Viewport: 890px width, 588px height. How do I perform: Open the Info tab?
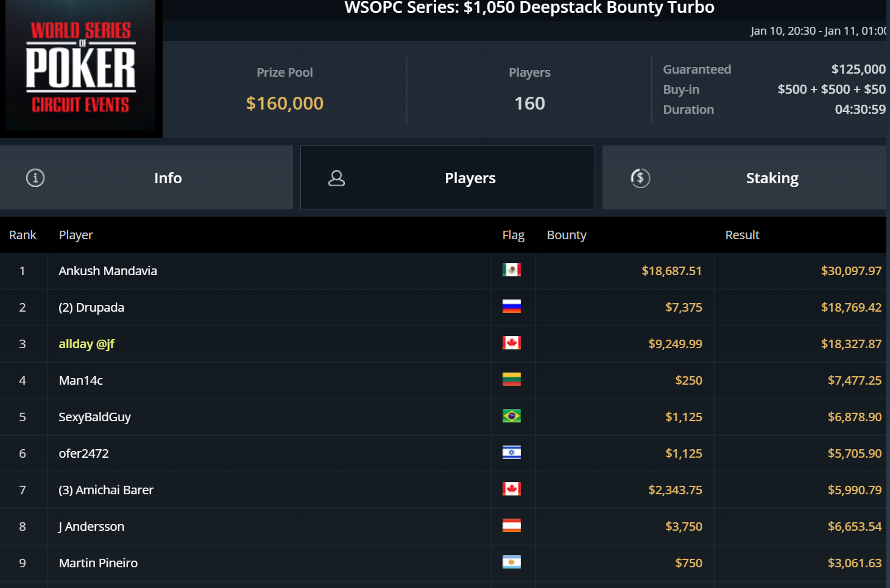pos(146,178)
